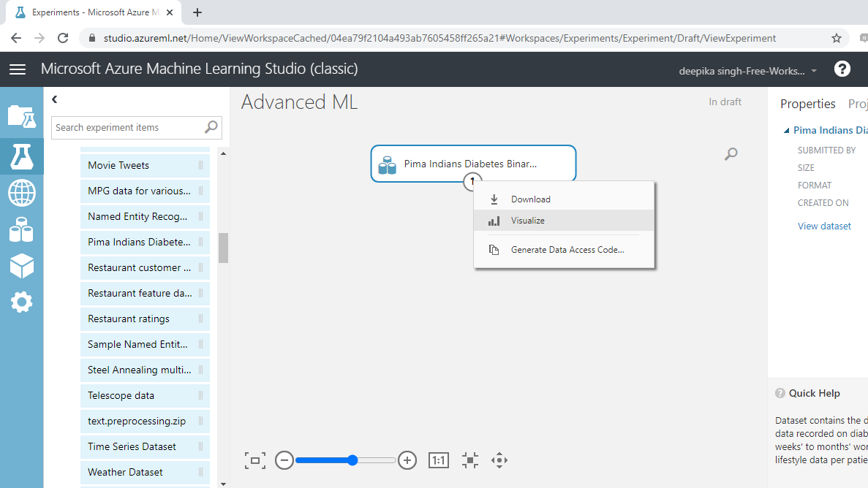Open the Projects sidebar icon
This screenshot has width=868, height=488.
tap(22, 117)
